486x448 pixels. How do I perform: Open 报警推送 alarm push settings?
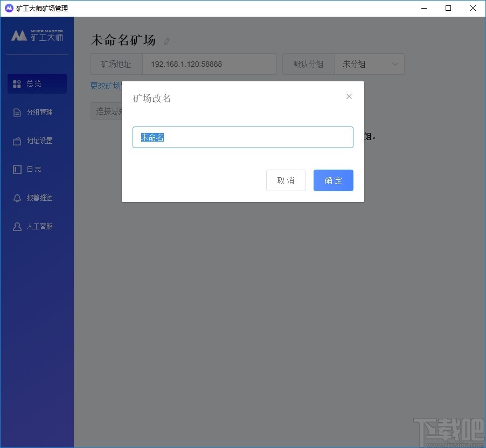tap(17, 198)
